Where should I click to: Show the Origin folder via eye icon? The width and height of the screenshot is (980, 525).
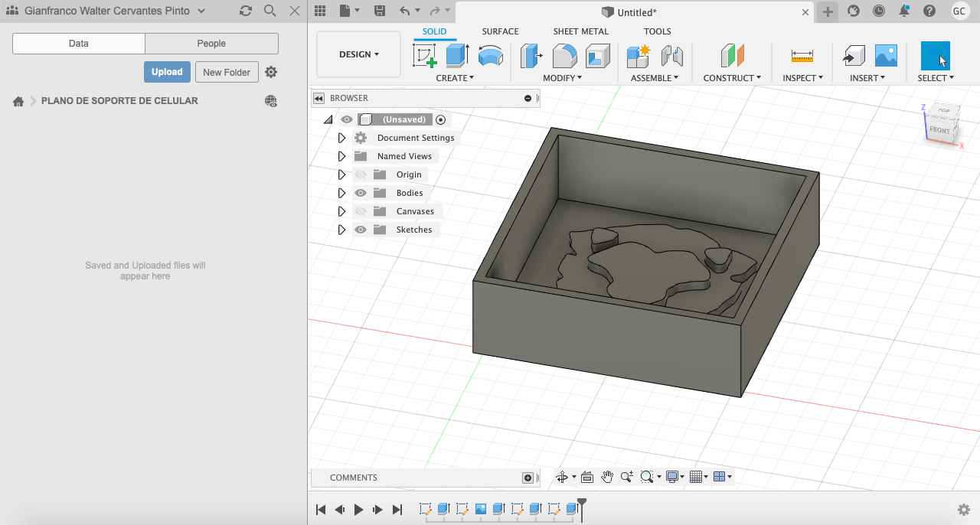361,174
